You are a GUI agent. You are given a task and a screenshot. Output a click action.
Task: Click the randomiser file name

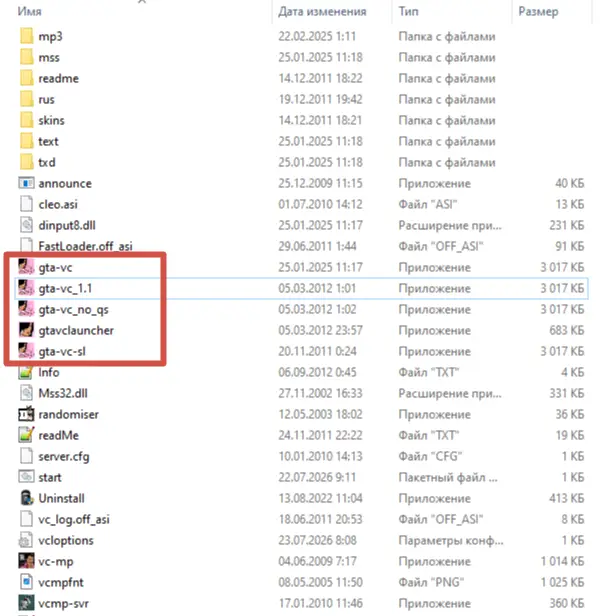[x=68, y=414]
